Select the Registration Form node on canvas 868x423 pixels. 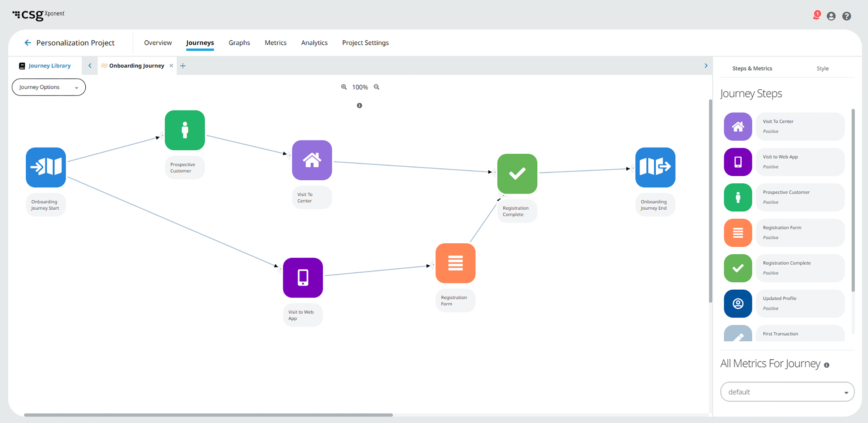pos(455,263)
